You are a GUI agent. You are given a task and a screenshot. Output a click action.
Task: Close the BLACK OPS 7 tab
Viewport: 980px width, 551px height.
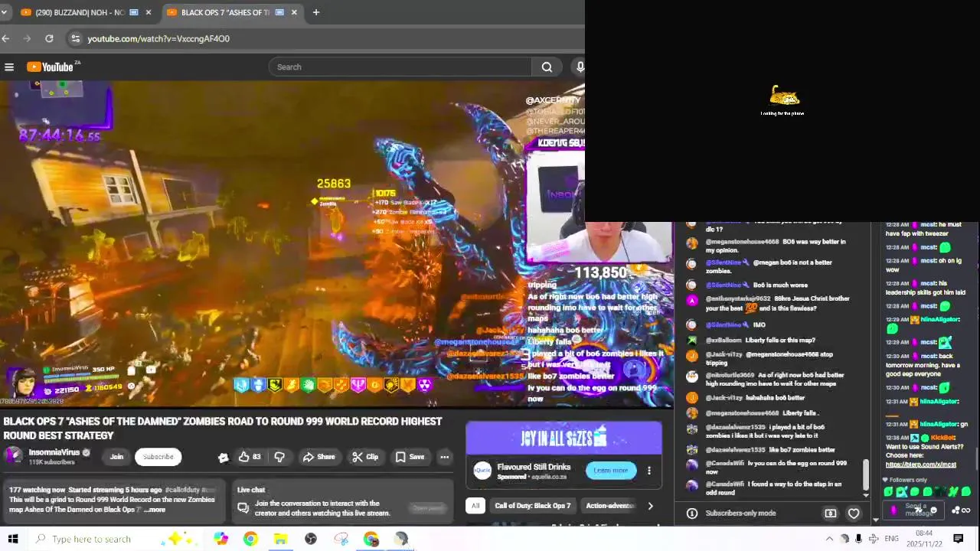(x=293, y=12)
